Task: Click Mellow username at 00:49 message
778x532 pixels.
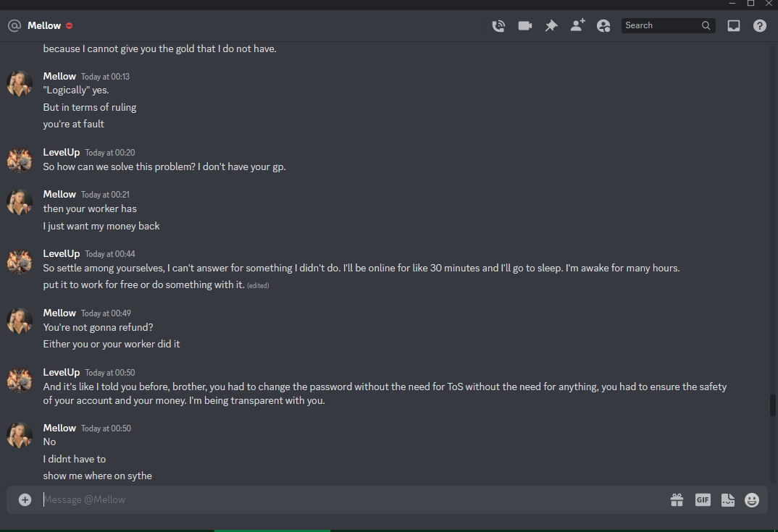Action: 59,313
